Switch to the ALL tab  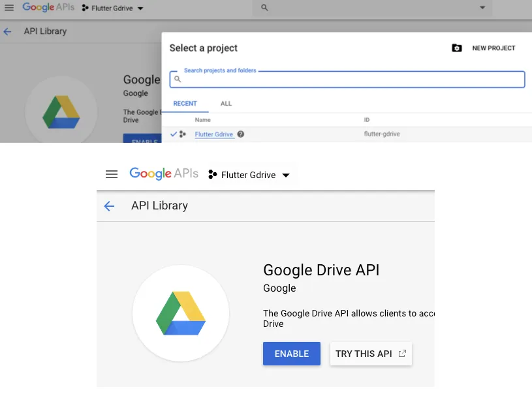coord(226,103)
